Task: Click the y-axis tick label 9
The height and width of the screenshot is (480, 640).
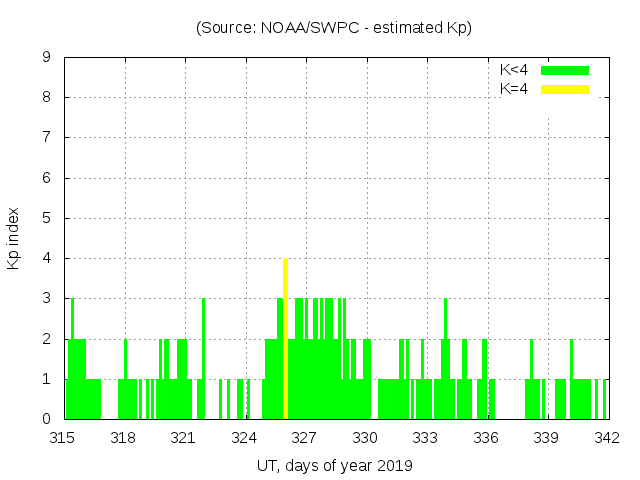Action: 47,58
